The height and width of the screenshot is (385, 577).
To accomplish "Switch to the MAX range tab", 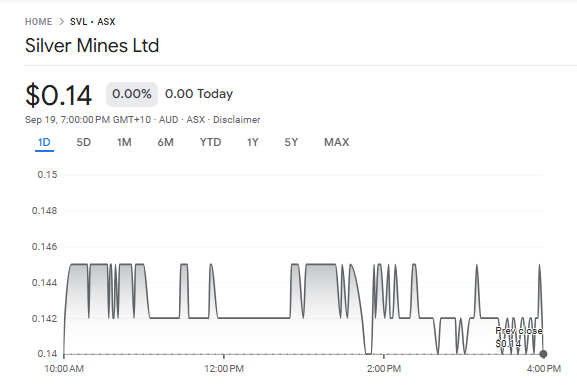I will [x=337, y=142].
